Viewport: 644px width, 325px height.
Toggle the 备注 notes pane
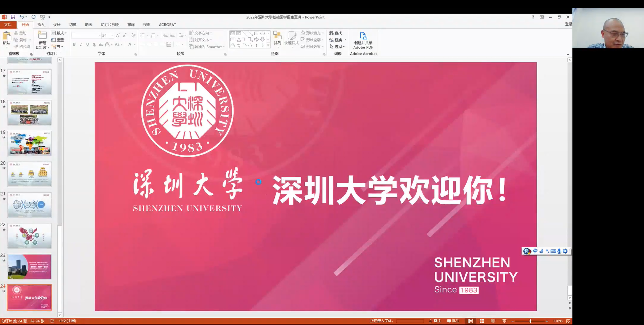[435, 321]
